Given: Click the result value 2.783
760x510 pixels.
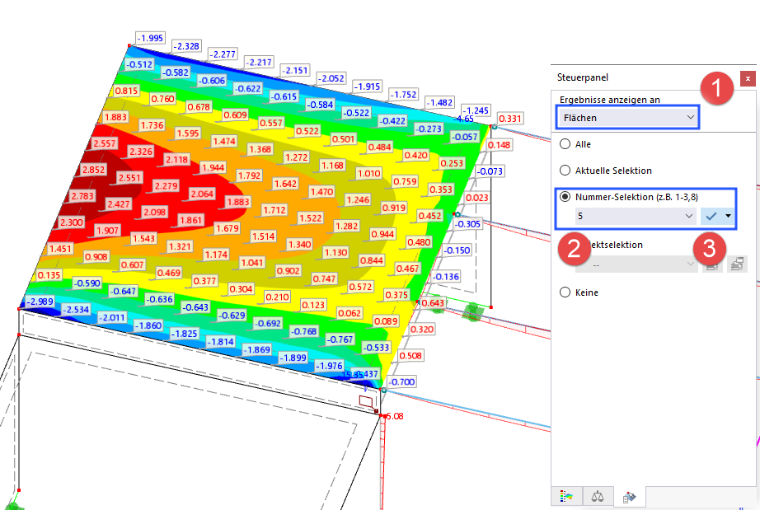Looking at the screenshot, I should coord(82,196).
